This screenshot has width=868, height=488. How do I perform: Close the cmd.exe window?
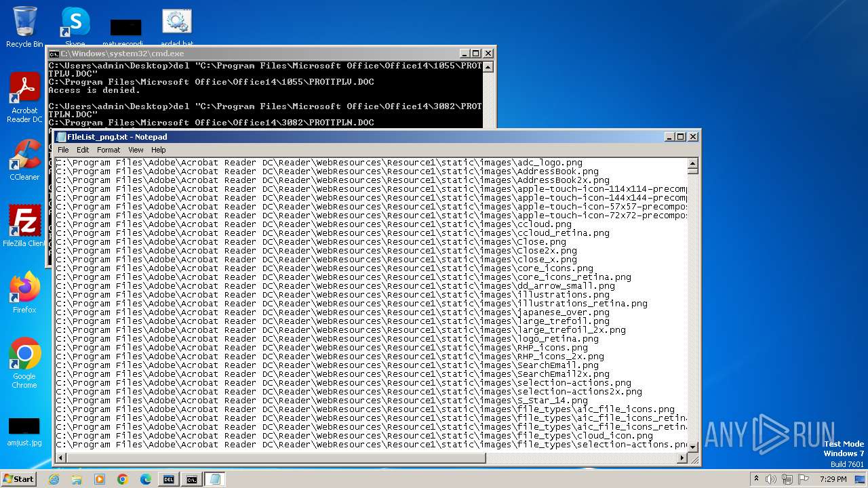pyautogui.click(x=488, y=54)
